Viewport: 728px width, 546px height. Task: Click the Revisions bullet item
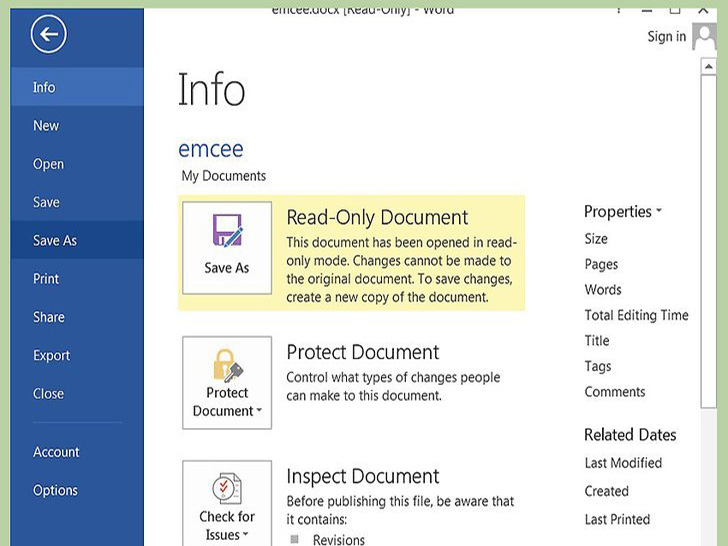point(338,539)
